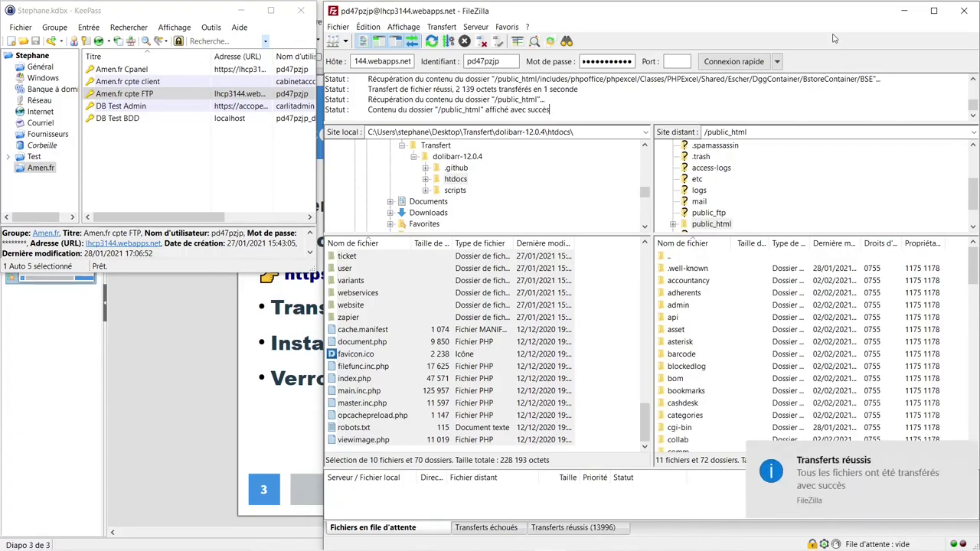Toggle the message log display button
980x551 pixels.
click(x=363, y=41)
